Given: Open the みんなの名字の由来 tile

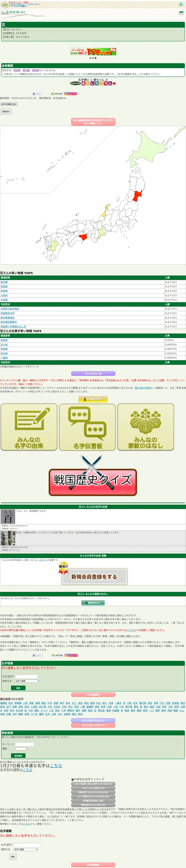Looking at the screenshot, I should click(x=29, y=427).
